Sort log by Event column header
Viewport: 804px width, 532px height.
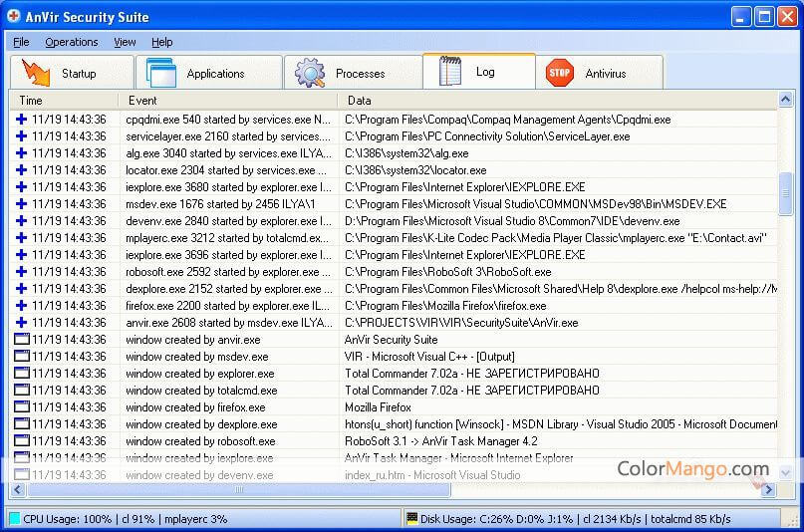pos(228,101)
